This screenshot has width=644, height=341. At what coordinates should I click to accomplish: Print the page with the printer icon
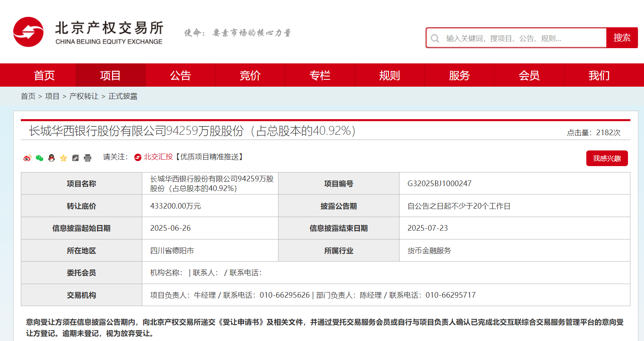coord(87,158)
